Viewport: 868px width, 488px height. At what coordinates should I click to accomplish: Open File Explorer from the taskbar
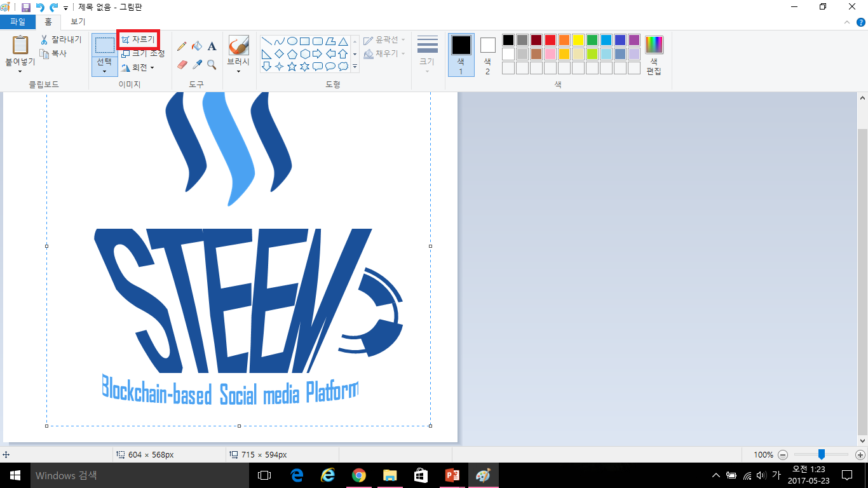click(x=390, y=475)
